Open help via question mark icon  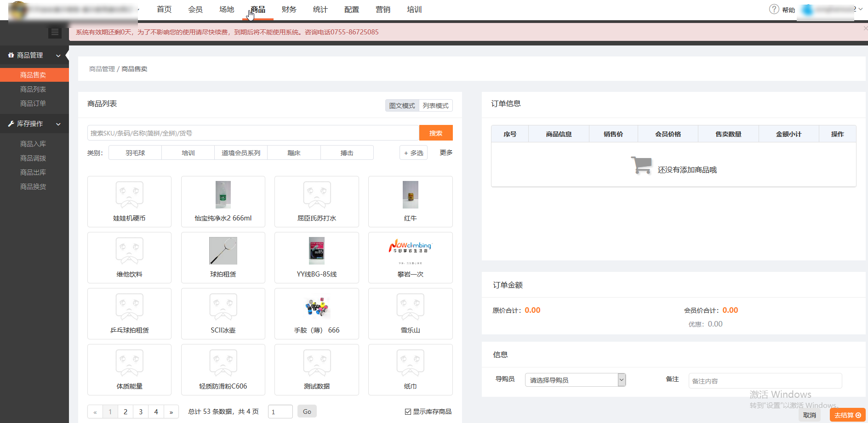774,9
